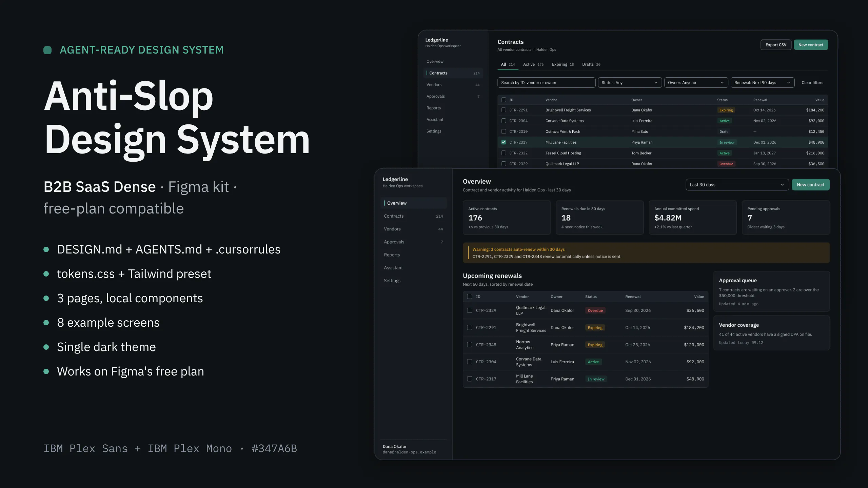Toggle the Upcoming renewals header select-all checkbox
This screenshot has height=488, width=868.
click(x=470, y=296)
